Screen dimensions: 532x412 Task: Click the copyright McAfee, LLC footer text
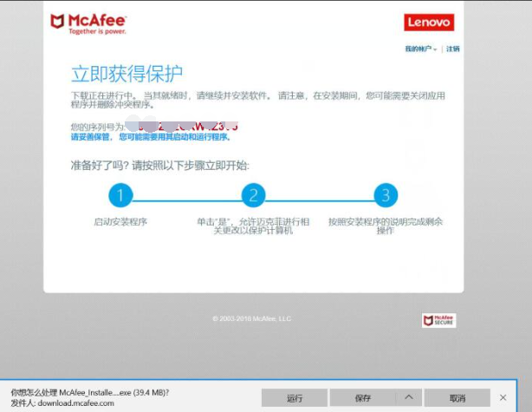pos(252,318)
